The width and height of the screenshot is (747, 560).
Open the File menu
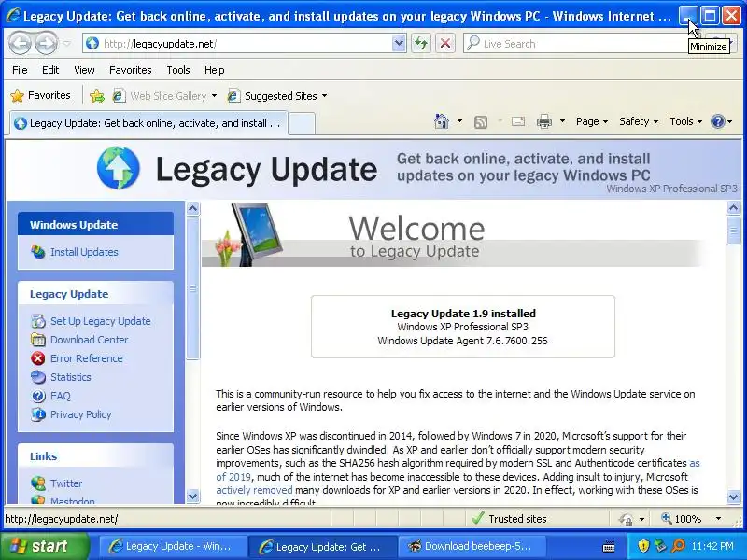(x=20, y=70)
